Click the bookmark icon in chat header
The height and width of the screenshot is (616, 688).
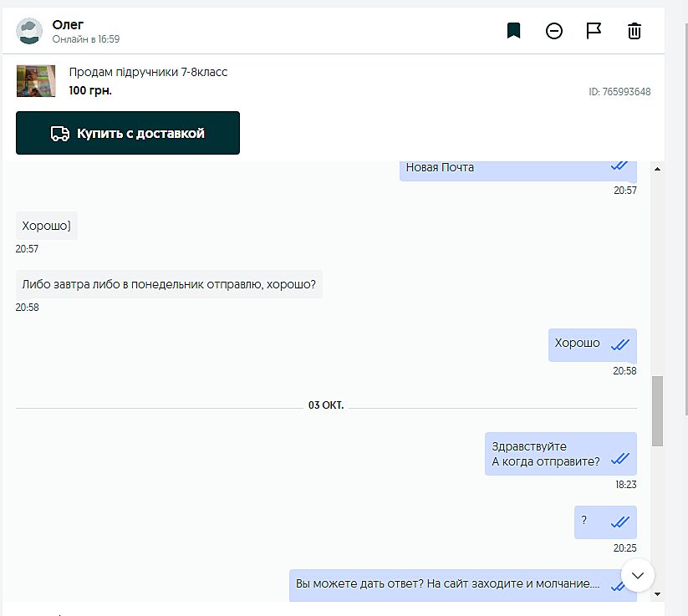pos(513,31)
